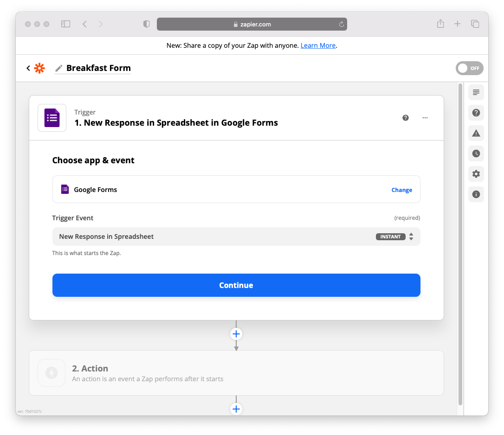Viewport: 504px width, 435px height.
Task: Open the Learn More link
Action: [x=318, y=45]
